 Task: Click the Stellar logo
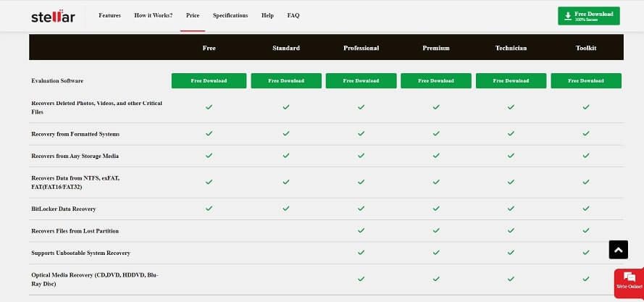[53, 16]
